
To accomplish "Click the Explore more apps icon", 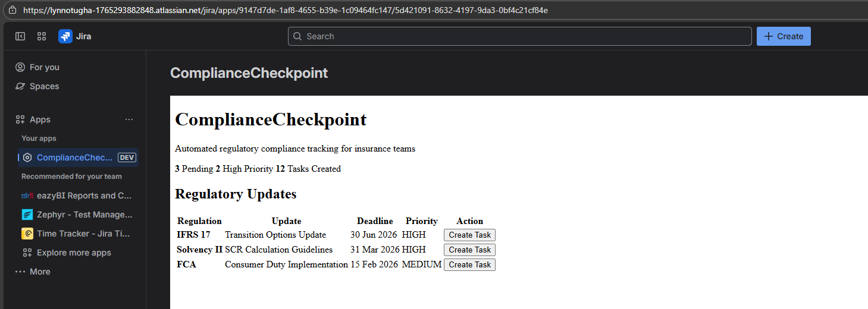I will (27, 253).
